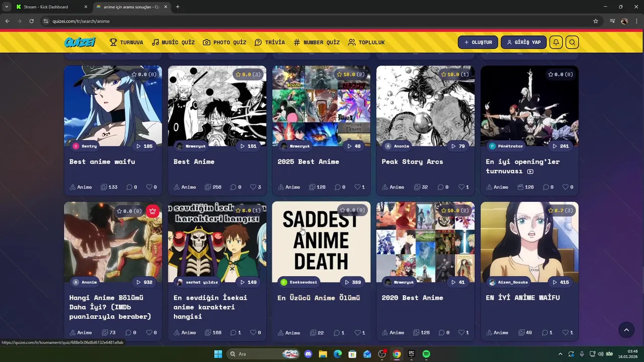Open a new browser tab
The image size is (644, 362).
click(x=178, y=7)
